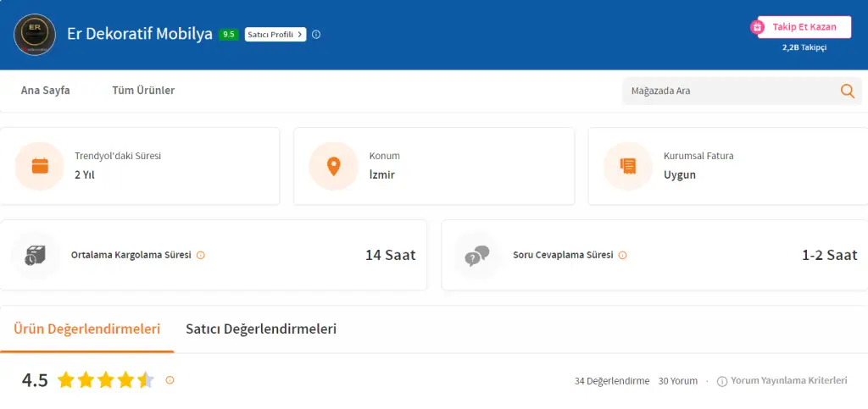Click the chat bubbles icon for Soru Cevaplama
The height and width of the screenshot is (409, 868).
point(477,255)
